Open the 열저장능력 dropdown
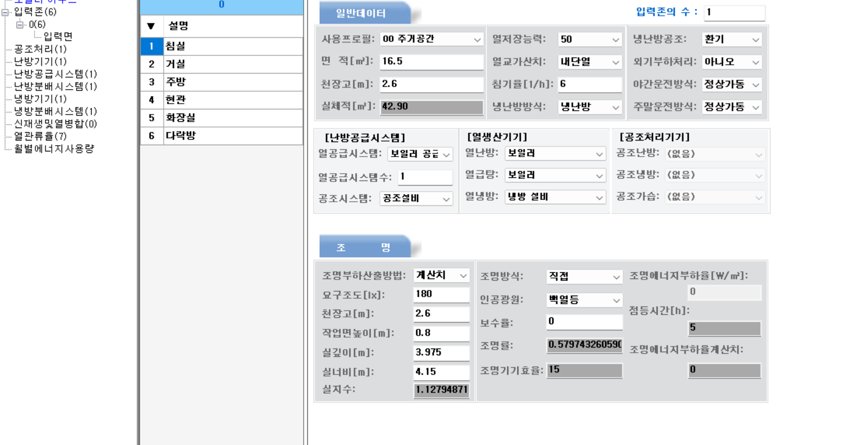The height and width of the screenshot is (445, 868). click(615, 39)
